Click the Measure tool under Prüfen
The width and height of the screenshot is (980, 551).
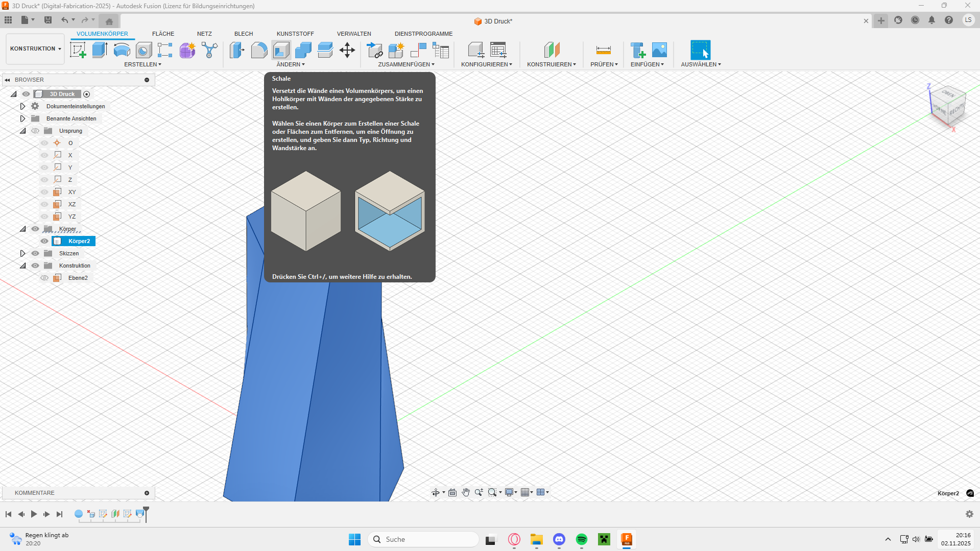click(x=603, y=50)
